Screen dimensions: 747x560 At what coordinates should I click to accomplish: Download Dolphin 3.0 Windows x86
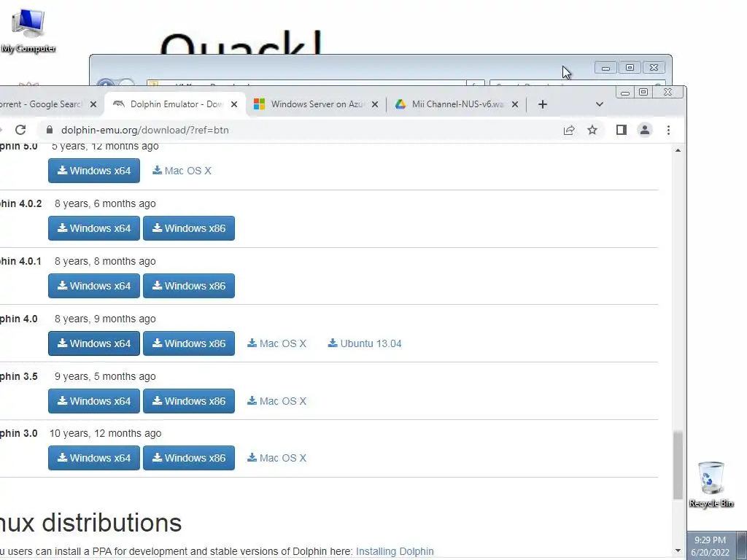189,458
